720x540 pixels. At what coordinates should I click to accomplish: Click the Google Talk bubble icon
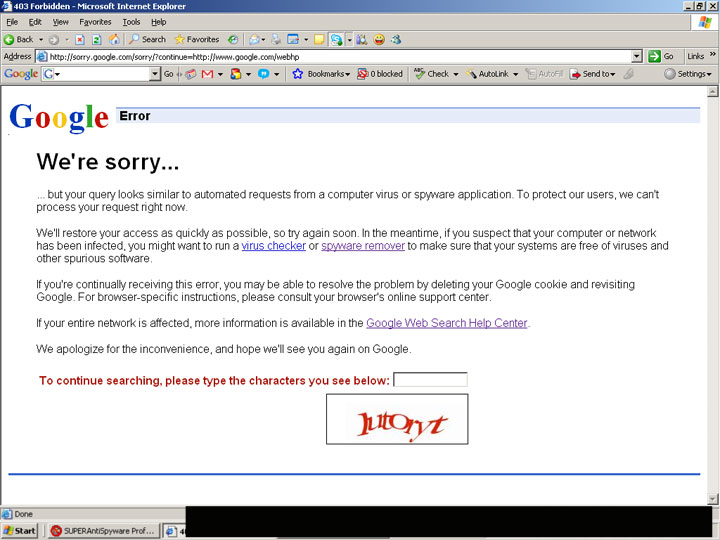(264, 74)
